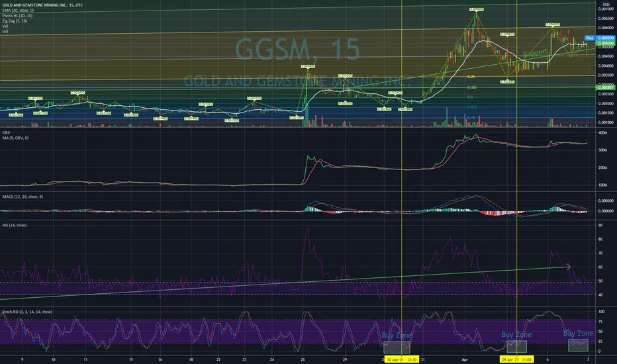Click the 0.000500 label on MACD axis
The height and width of the screenshot is (364, 617).
pyautogui.click(x=606, y=201)
